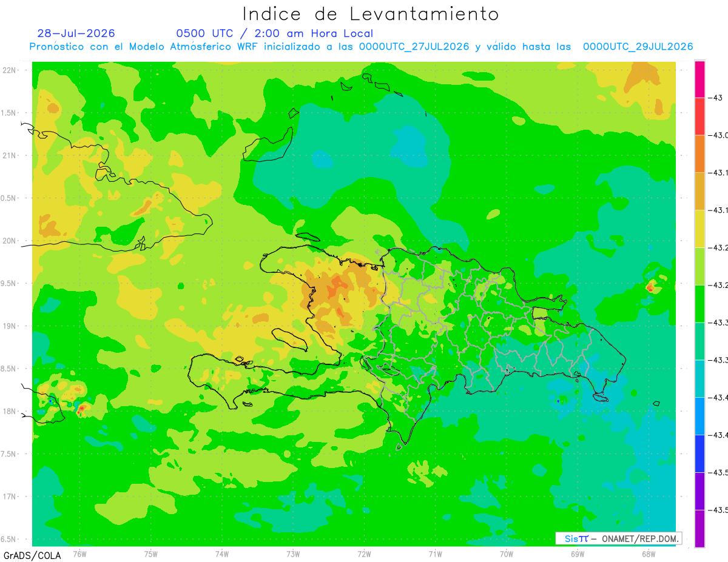728x562 pixels.
Task: Click the '71W' longitude label
Action: coord(435,554)
